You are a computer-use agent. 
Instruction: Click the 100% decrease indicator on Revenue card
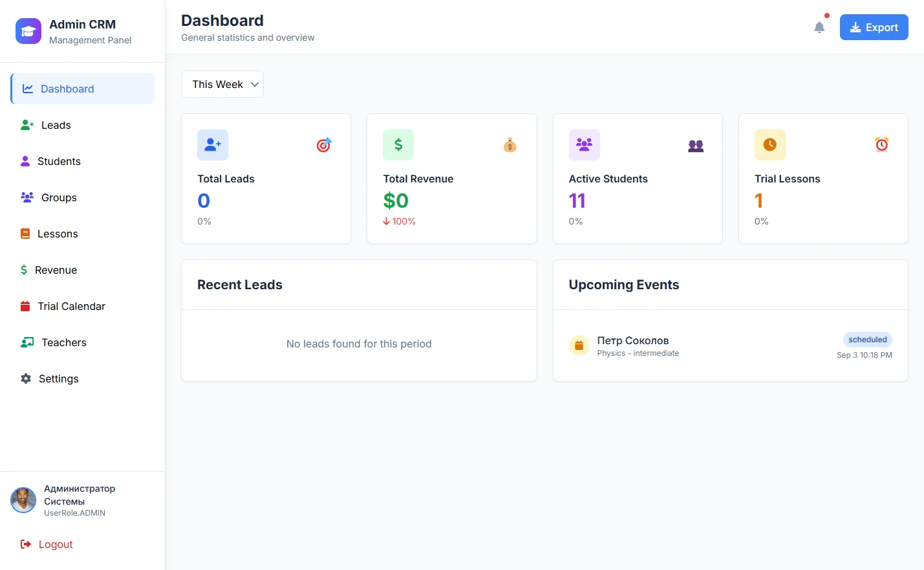[399, 221]
